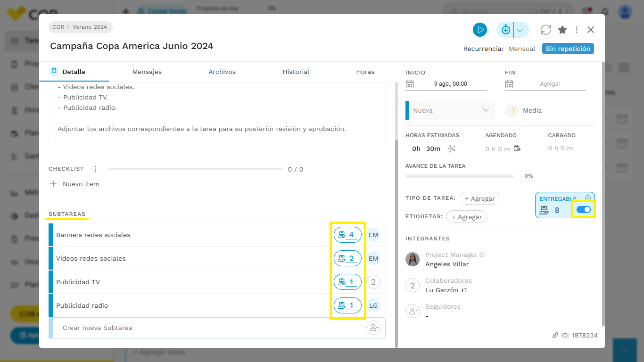The width and height of the screenshot is (644, 362).
Task: Click the refresh recurrence icon
Action: click(546, 30)
